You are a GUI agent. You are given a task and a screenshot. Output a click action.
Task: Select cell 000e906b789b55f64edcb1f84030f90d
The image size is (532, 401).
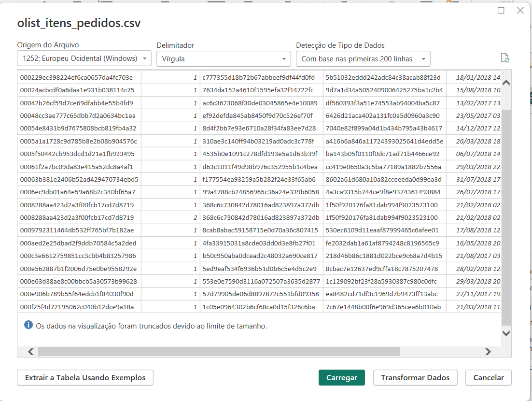[79, 294]
